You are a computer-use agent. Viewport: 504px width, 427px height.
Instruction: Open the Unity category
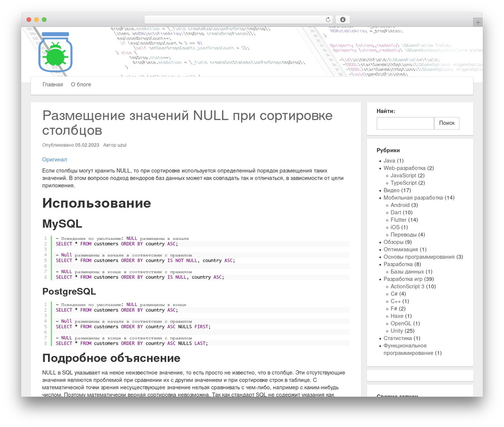point(397,331)
